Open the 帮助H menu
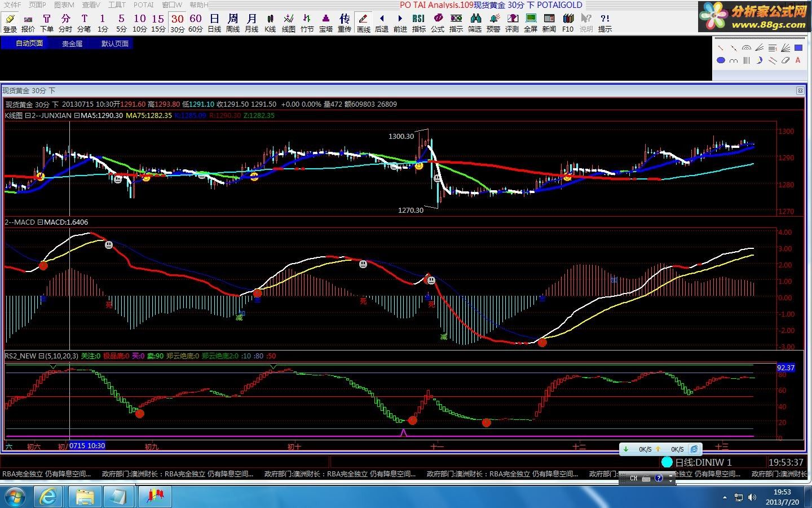 coord(199,5)
